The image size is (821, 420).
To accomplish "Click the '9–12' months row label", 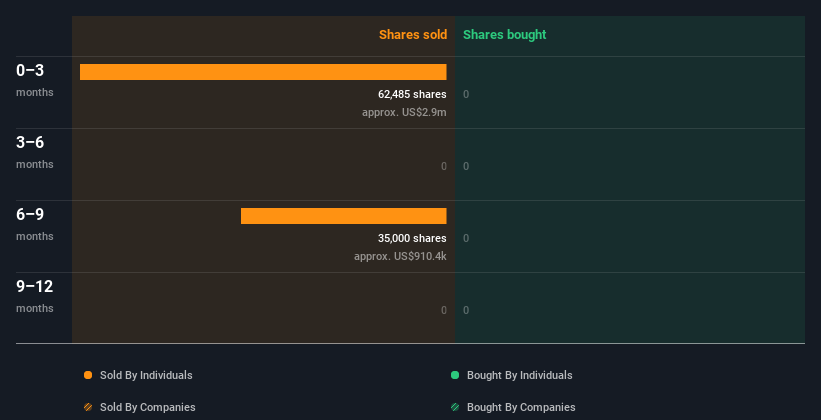I will tap(35, 286).
